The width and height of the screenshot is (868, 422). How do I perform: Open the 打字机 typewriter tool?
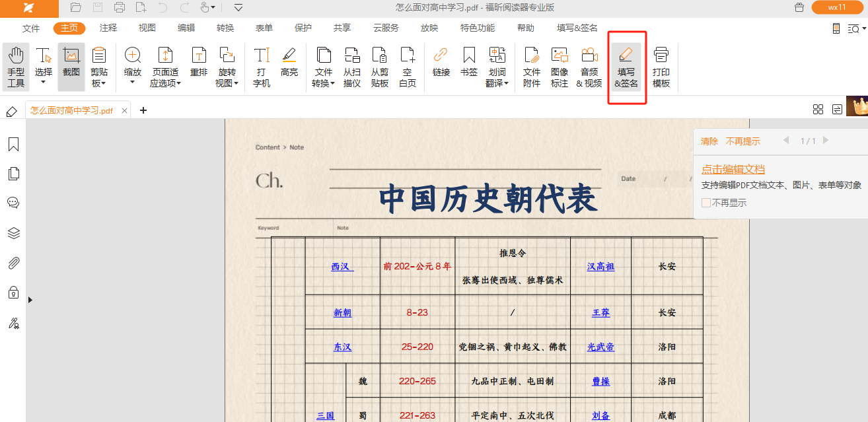[x=262, y=67]
